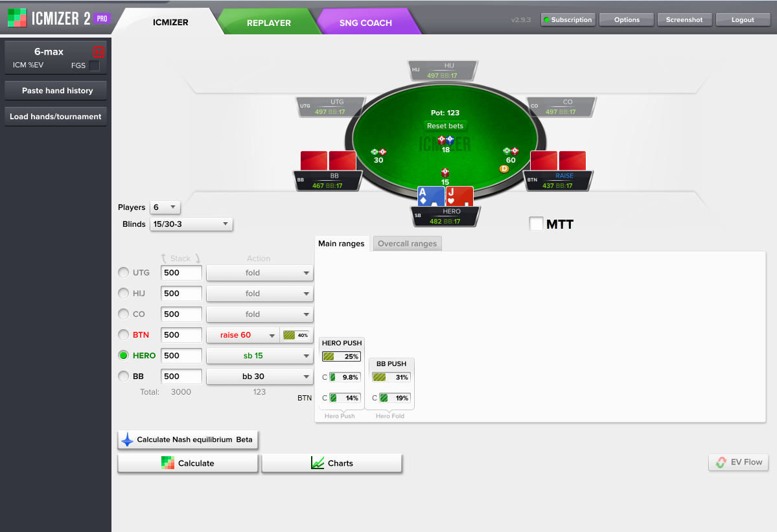Click the BB PUSH 31% range swatch
Viewport: 777px width, 532px height.
coord(391,377)
